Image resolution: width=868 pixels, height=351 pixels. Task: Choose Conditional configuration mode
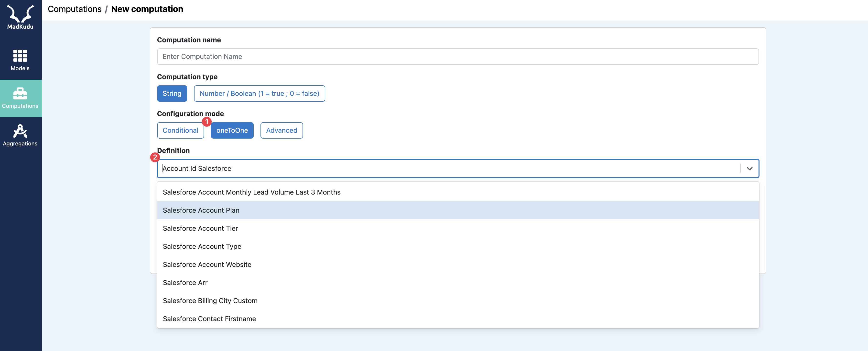(x=180, y=130)
